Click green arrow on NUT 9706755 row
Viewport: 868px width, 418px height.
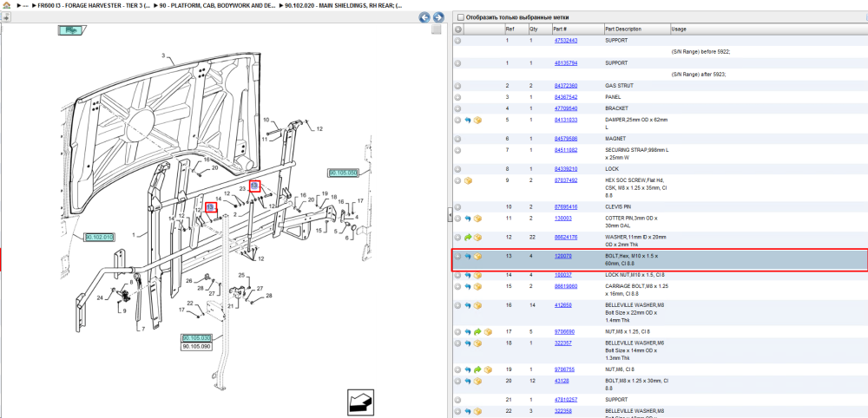pyautogui.click(x=477, y=369)
